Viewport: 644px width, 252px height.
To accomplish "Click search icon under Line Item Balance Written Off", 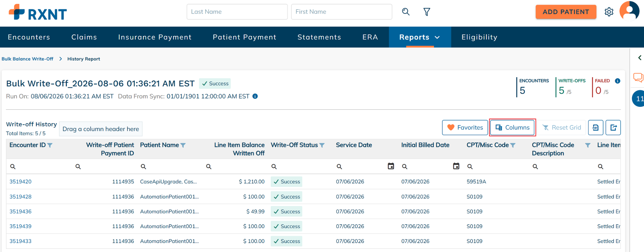I will click(x=209, y=167).
